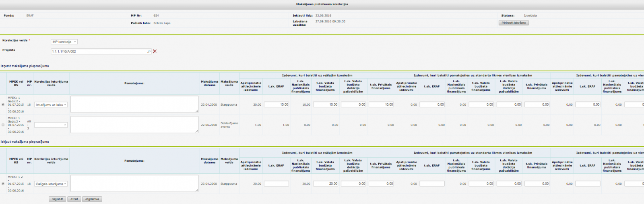Open the Peteris Lapa link

pyautogui.click(x=162, y=23)
